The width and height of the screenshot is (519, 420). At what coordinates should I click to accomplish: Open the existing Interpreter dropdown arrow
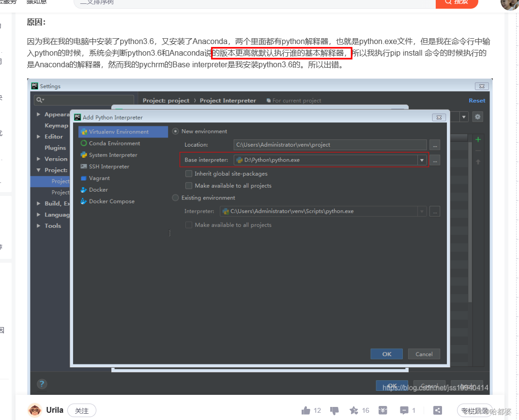pyautogui.click(x=422, y=211)
